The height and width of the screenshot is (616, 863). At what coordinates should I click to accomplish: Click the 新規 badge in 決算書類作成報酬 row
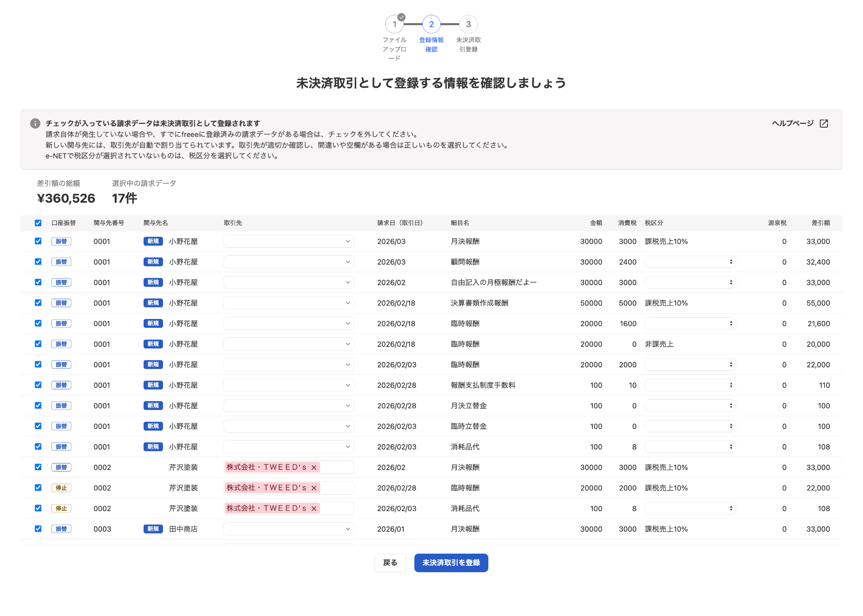coord(153,303)
